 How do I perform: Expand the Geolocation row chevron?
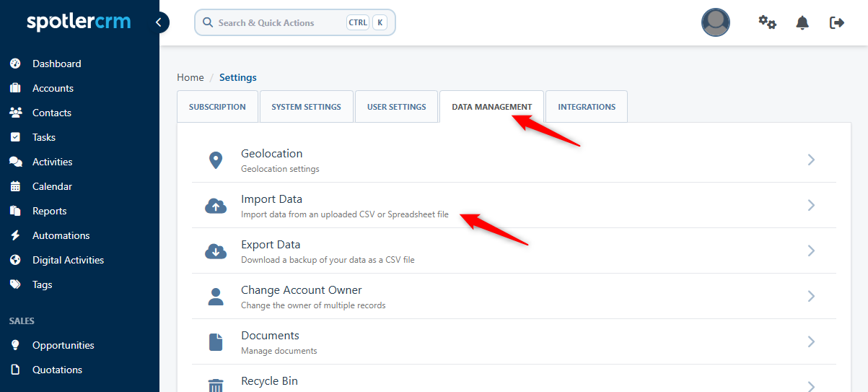coord(811,160)
